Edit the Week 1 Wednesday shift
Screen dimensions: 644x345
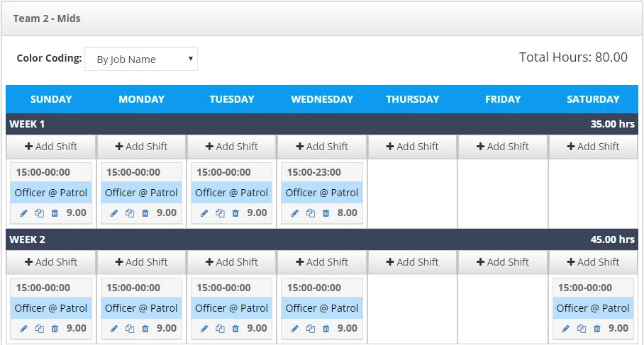tap(295, 213)
